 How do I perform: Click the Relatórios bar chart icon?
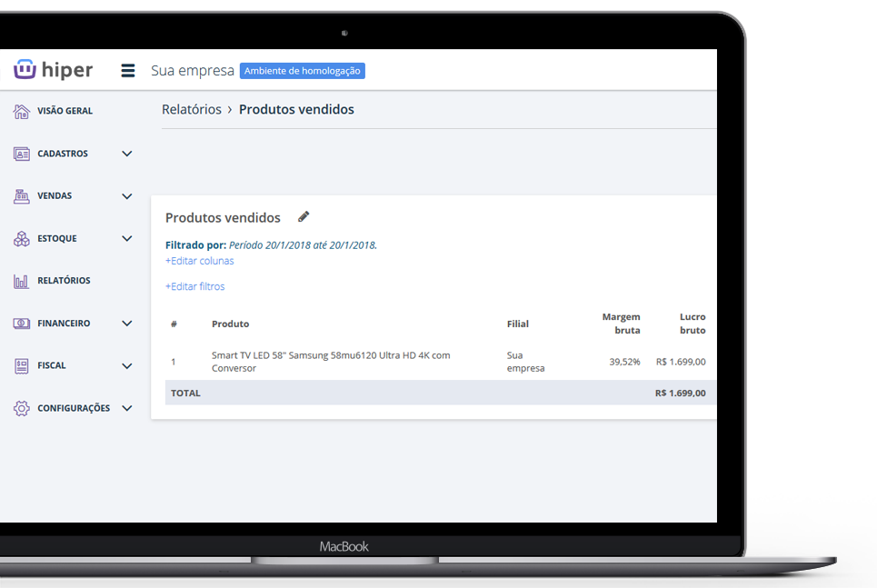click(22, 281)
